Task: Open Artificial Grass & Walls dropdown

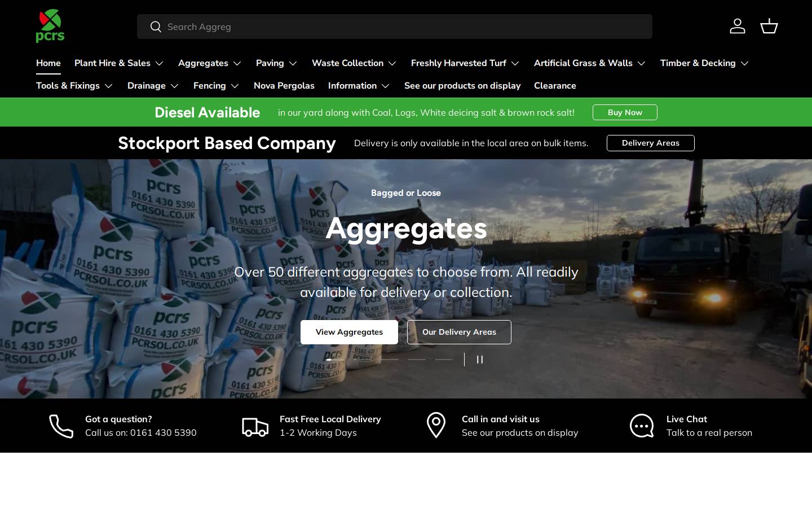Action: (x=590, y=63)
